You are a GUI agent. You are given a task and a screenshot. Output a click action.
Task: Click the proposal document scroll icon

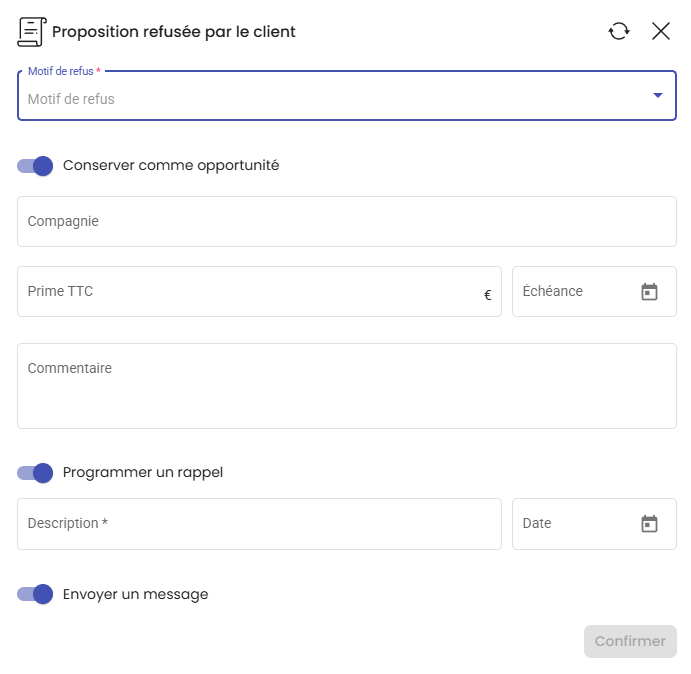[32, 32]
